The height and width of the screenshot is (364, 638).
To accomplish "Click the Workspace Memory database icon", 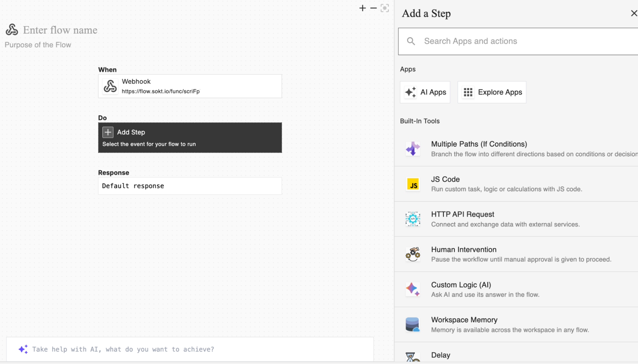I will pyautogui.click(x=412, y=324).
